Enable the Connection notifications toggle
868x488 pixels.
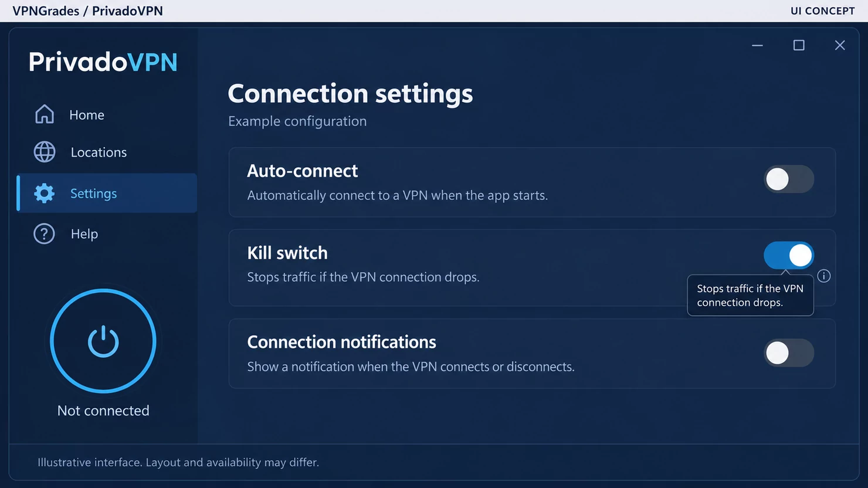point(789,353)
